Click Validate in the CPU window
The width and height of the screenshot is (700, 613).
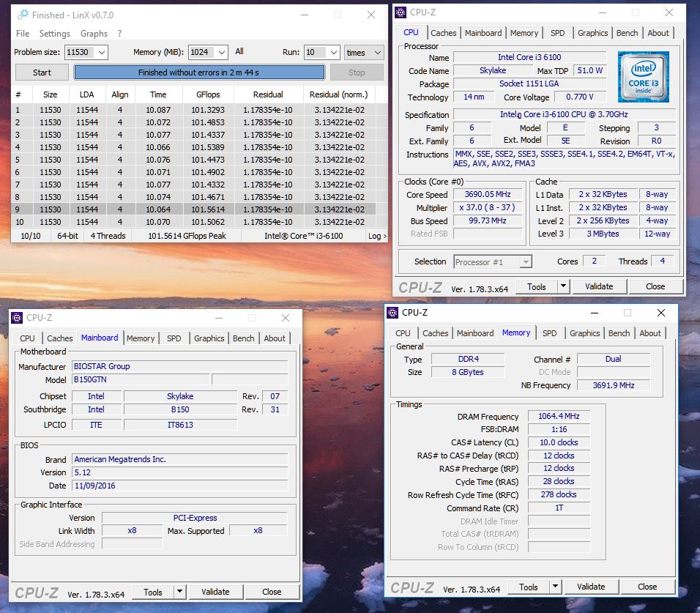point(599,286)
